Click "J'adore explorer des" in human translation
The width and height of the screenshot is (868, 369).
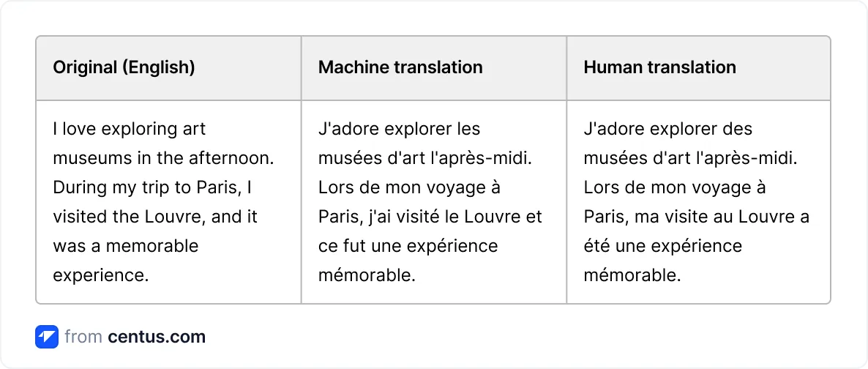click(667, 129)
